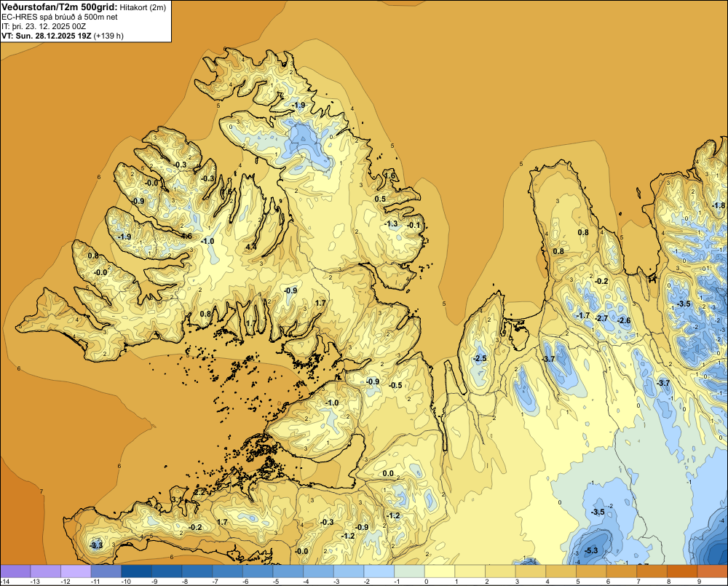
Task: Click the legend swatch between -8 and -7
Action: tap(197, 571)
